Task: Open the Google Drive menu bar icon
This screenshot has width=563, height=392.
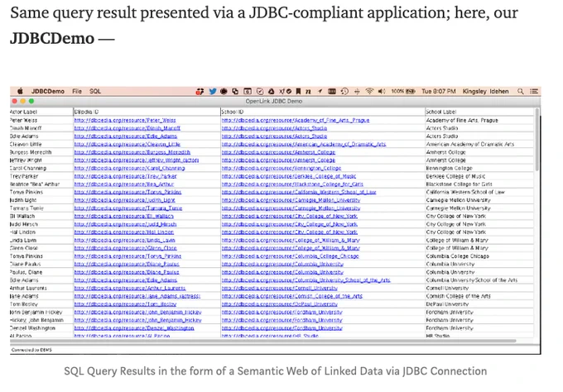Action: [x=272, y=92]
